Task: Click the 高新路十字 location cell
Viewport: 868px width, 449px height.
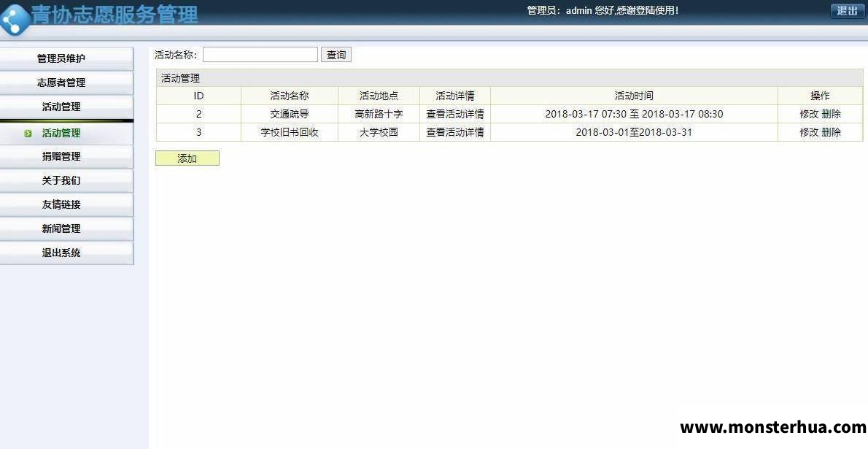Action: tap(379, 114)
